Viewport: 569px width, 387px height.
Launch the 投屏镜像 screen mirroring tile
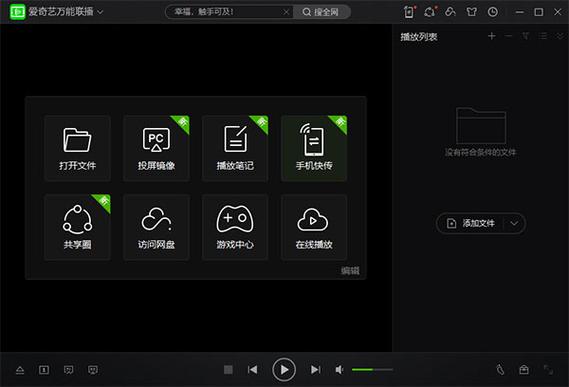point(156,148)
